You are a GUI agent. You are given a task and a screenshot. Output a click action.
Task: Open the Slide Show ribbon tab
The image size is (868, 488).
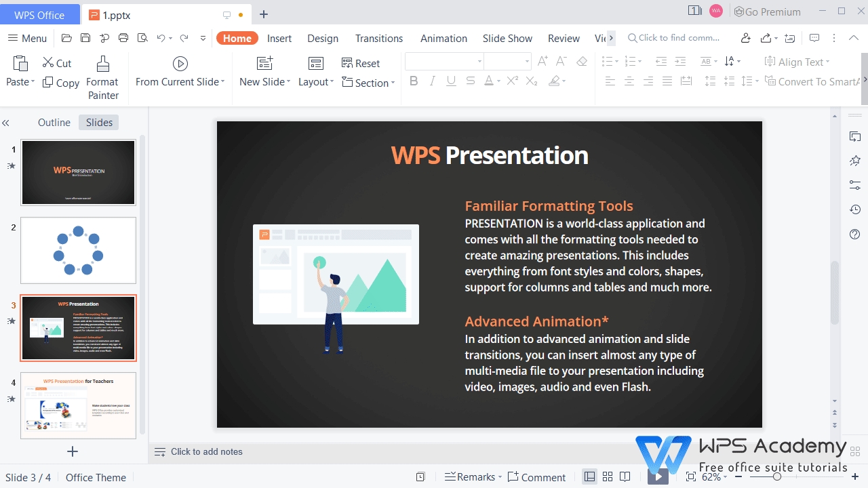click(x=507, y=38)
